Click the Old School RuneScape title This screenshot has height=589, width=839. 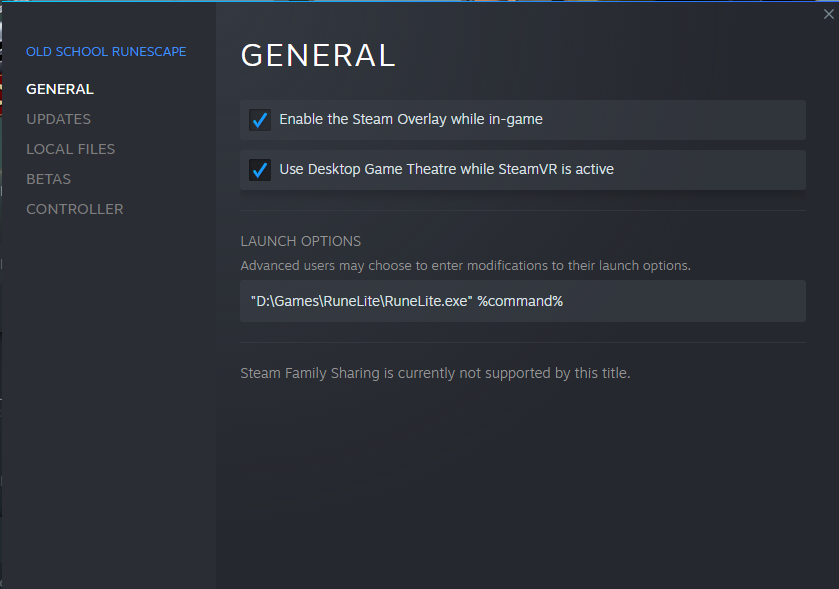(106, 52)
